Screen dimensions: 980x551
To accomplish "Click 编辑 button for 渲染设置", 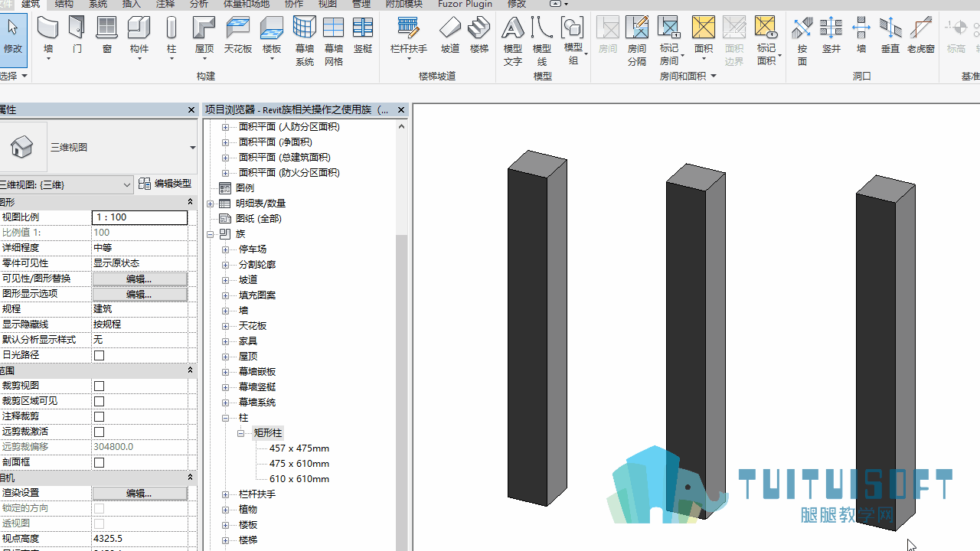I will click(139, 493).
